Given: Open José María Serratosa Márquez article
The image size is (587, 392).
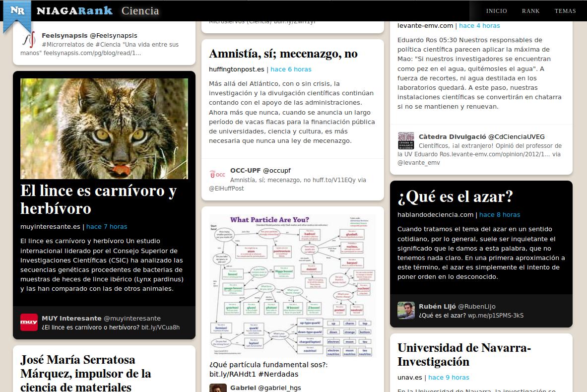Looking at the screenshot, I should coord(85,373).
